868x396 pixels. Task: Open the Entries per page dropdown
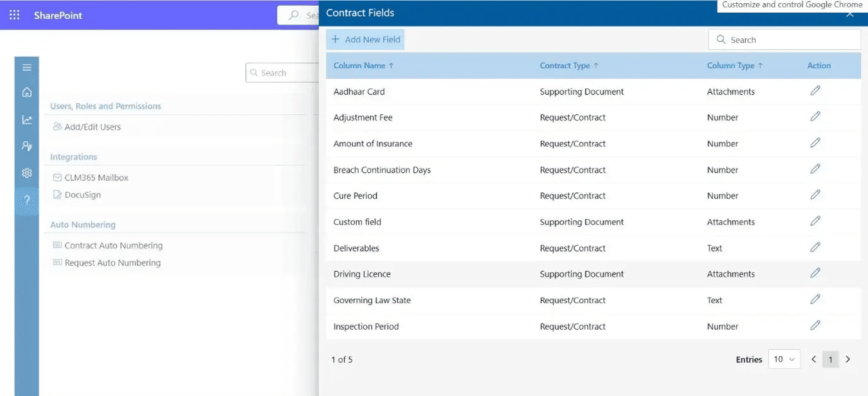[x=784, y=359]
